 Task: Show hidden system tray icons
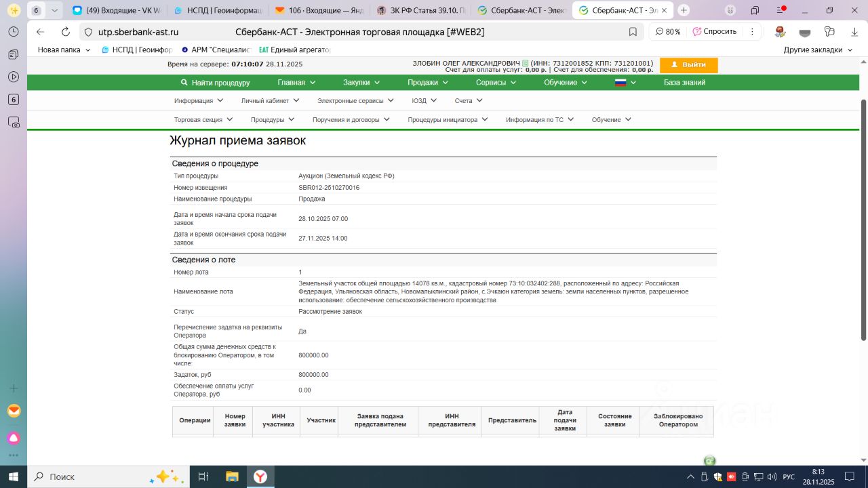pyautogui.click(x=690, y=476)
